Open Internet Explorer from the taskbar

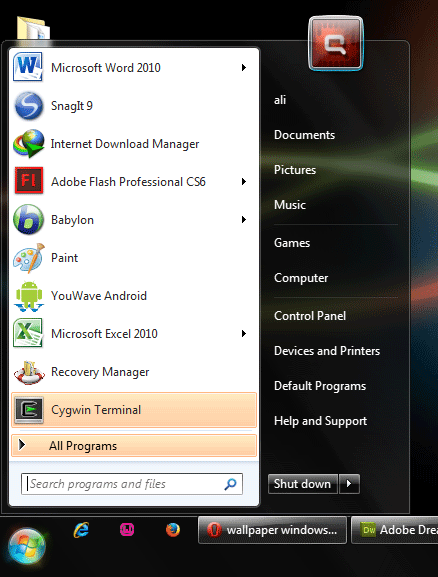pyautogui.click(x=81, y=530)
